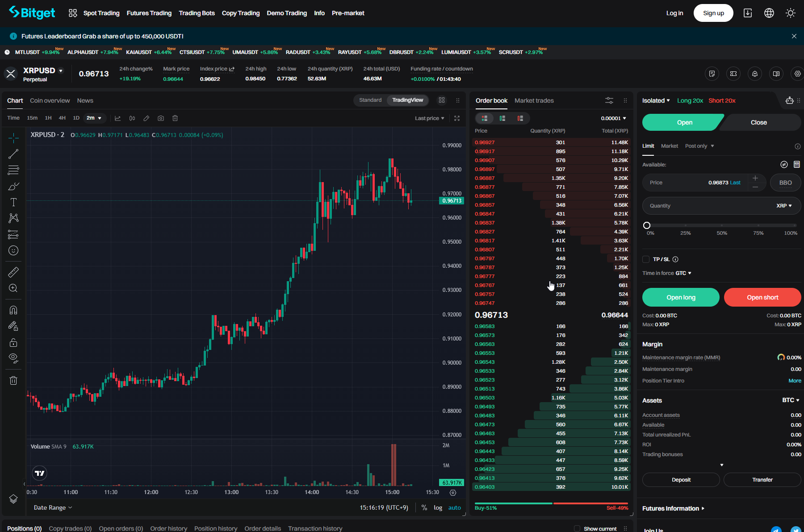Tick the Show current checkbox
The height and width of the screenshot is (532, 804).
(x=577, y=528)
